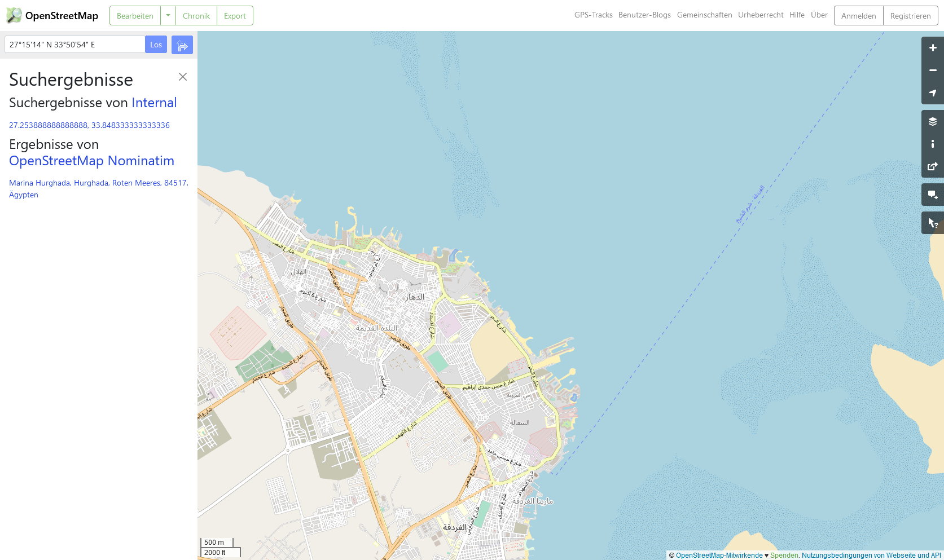Open the map layers panel
944x560 pixels.
click(x=933, y=121)
